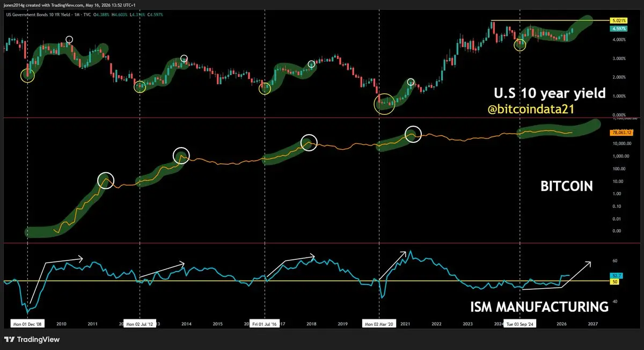Click the 2015 year on time axis
Viewport: 644px width, 350px height.
click(x=217, y=325)
